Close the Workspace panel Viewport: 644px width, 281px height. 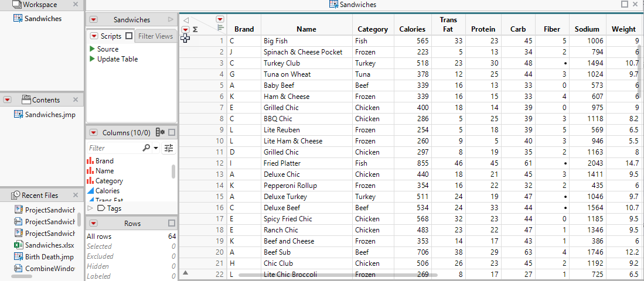click(75, 5)
